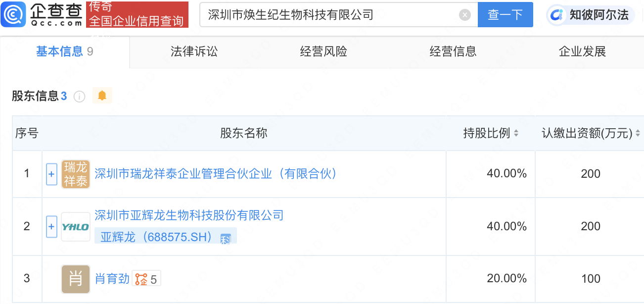644x304 pixels.
Task: Click the Qcc.com logo icon
Action: click(13, 14)
